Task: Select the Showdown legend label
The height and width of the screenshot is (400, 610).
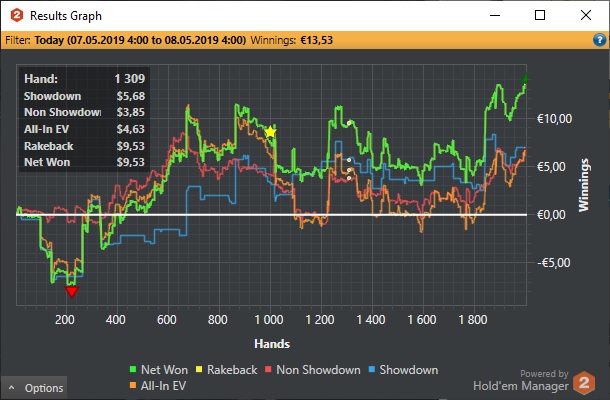Action: coord(408,370)
